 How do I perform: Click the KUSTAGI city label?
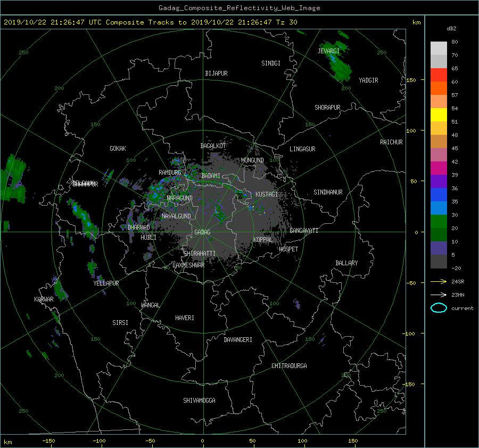267,194
